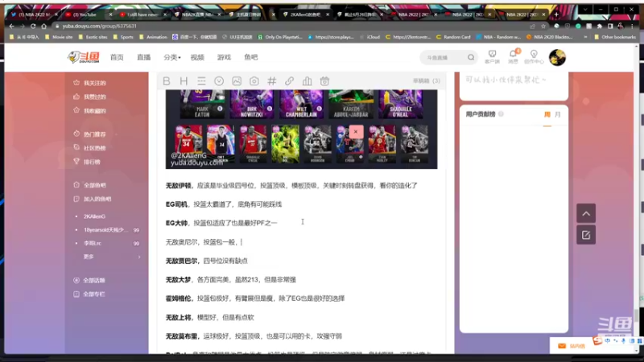Remove the card image with pink X
Screen dimensions: 644x362
tap(356, 132)
